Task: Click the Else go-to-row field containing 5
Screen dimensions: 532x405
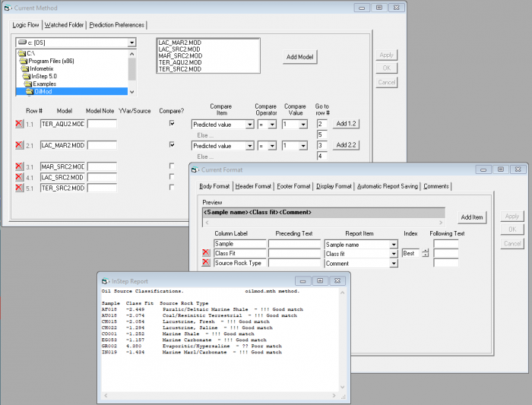Action: 322,134
